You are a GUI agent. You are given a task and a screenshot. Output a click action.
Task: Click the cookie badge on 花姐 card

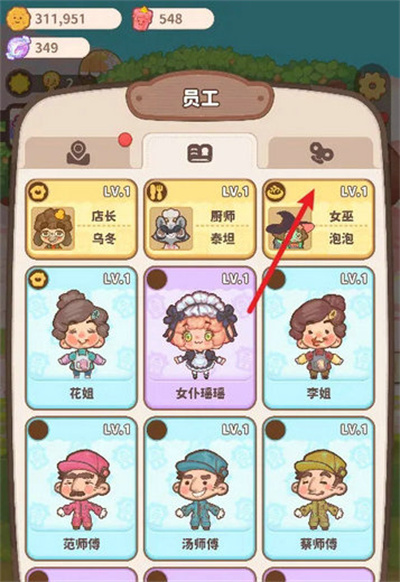pyautogui.click(x=38, y=279)
